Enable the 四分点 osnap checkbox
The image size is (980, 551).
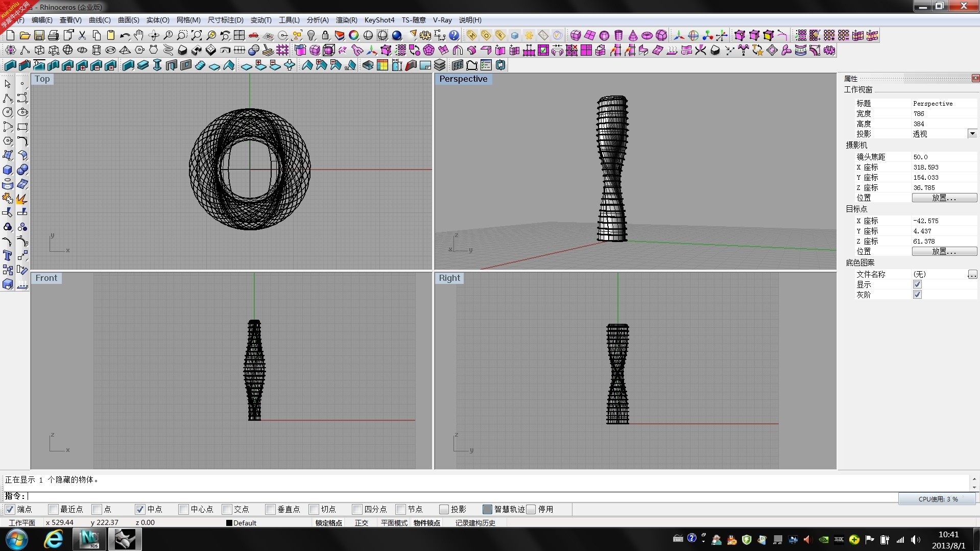tap(357, 509)
